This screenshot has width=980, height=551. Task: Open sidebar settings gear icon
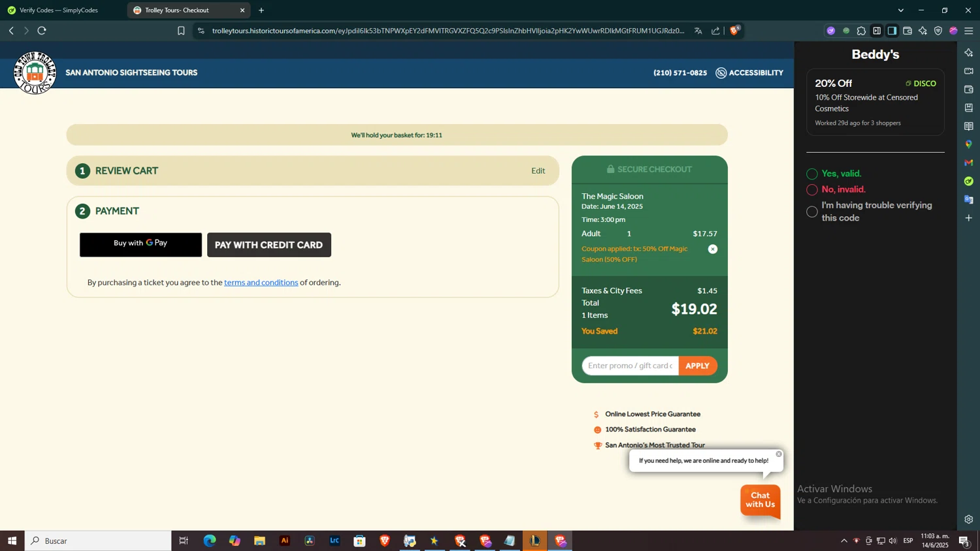click(968, 520)
